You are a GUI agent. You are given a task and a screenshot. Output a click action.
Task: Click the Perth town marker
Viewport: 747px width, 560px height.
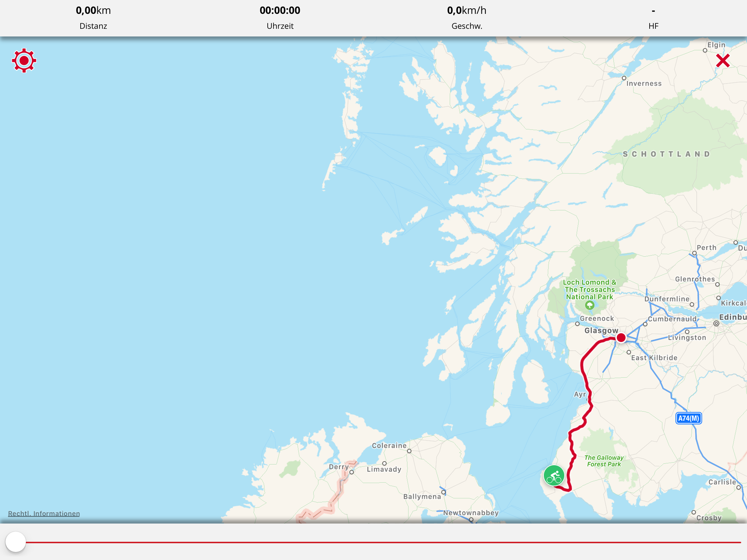694,253
